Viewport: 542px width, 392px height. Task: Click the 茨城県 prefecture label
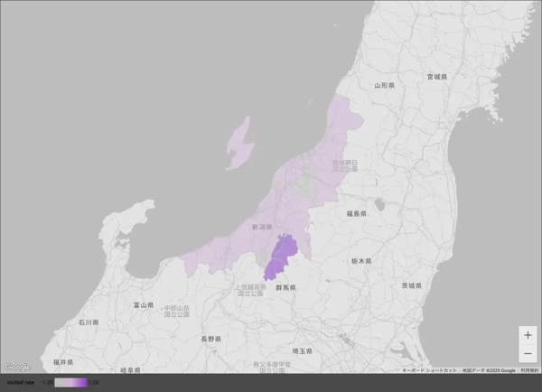[412, 285]
